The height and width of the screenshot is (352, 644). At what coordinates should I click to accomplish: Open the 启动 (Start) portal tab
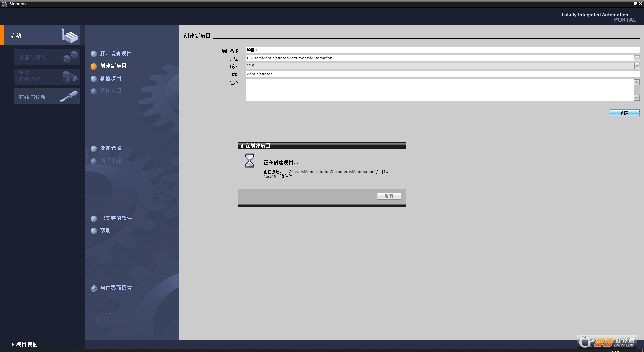[x=40, y=35]
